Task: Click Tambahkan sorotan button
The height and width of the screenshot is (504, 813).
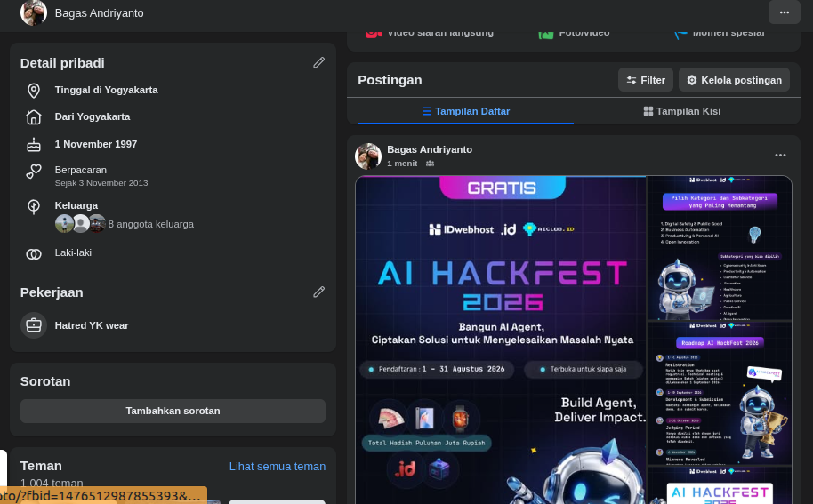Action: tap(173, 411)
